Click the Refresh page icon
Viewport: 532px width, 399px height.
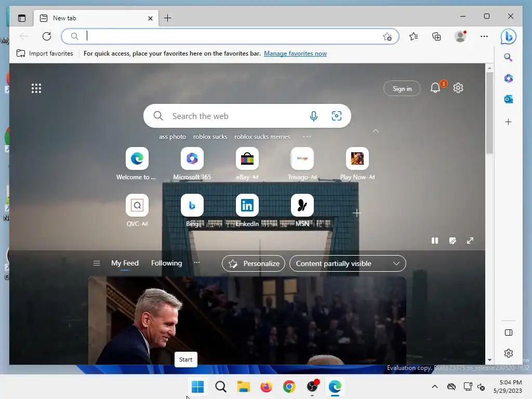click(47, 36)
